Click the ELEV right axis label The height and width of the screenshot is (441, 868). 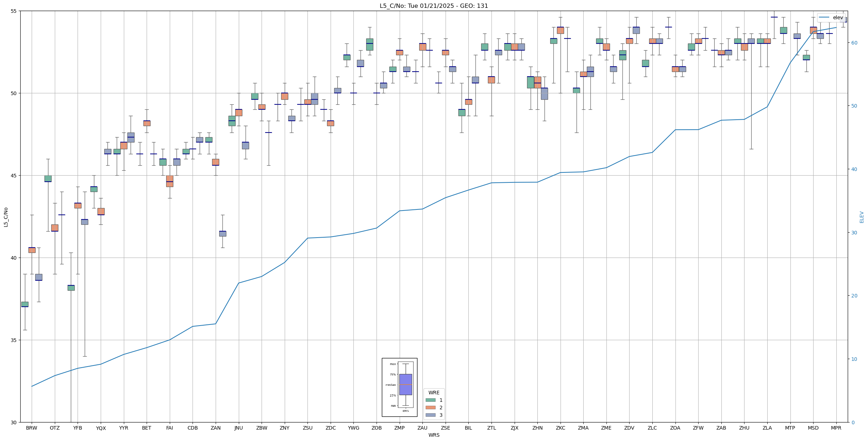tap(862, 217)
